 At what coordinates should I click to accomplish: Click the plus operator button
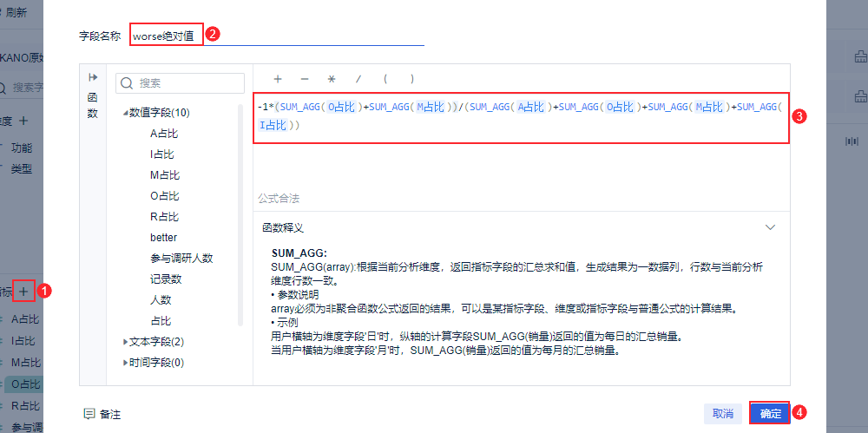coord(278,79)
